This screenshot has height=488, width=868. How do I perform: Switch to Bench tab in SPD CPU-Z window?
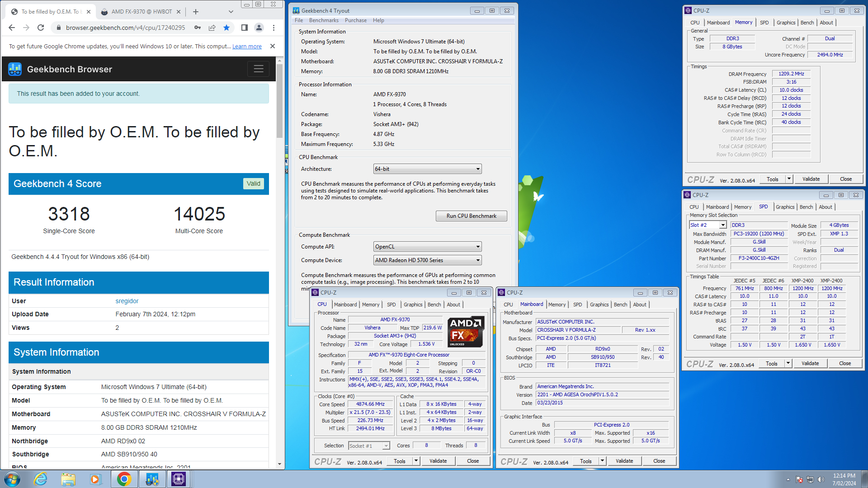[x=806, y=207]
